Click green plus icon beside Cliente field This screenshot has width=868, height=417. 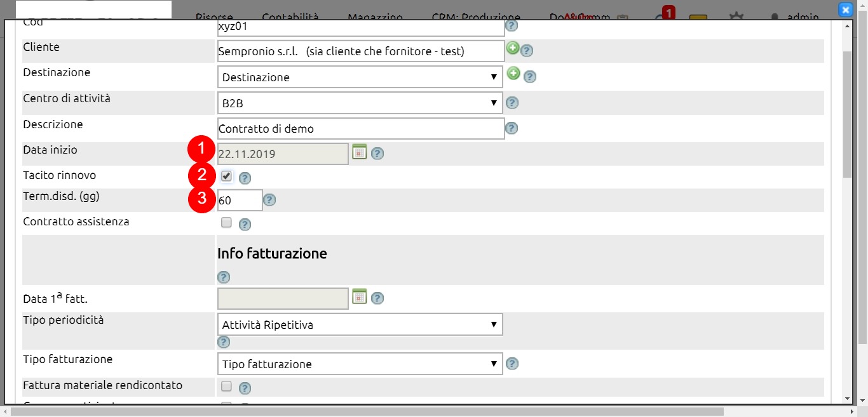[x=513, y=48]
